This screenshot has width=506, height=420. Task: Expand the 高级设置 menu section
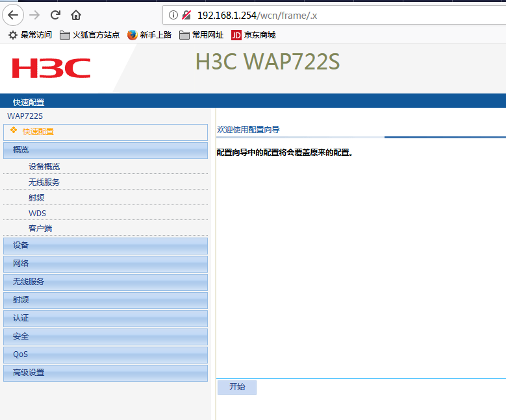(105, 373)
